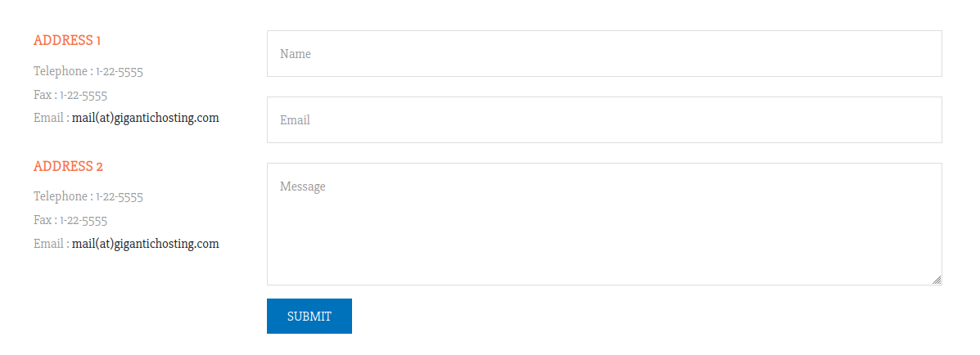Click the 'Fax' label under Address 2
Image resolution: width=980 pixels, height=355 pixels.
[43, 221]
